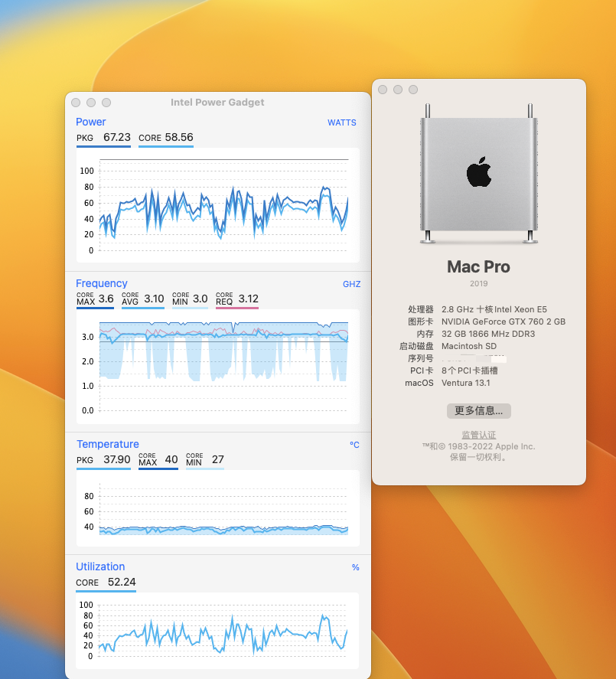Click the Power graph chart
The image size is (616, 679).
(x=218, y=205)
